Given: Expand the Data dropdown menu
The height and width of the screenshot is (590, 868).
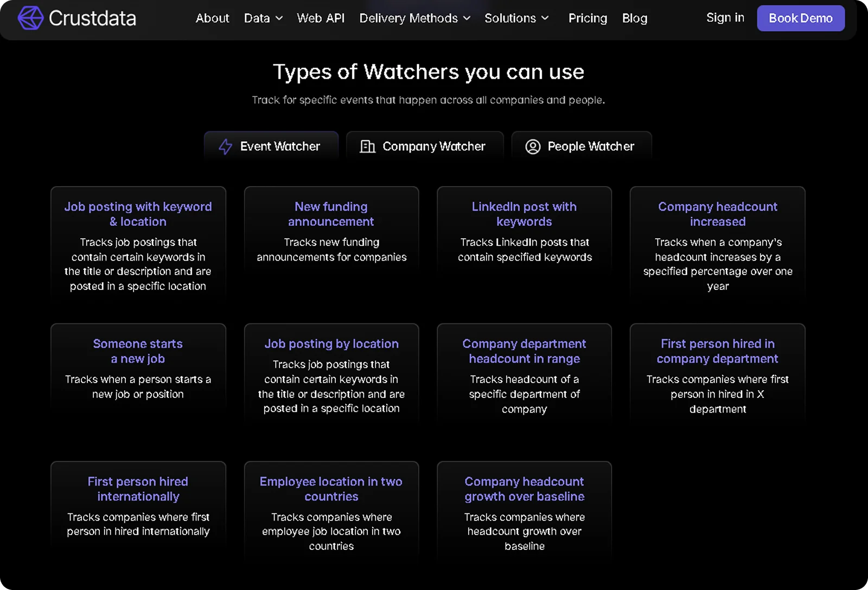Looking at the screenshot, I should pyautogui.click(x=263, y=18).
